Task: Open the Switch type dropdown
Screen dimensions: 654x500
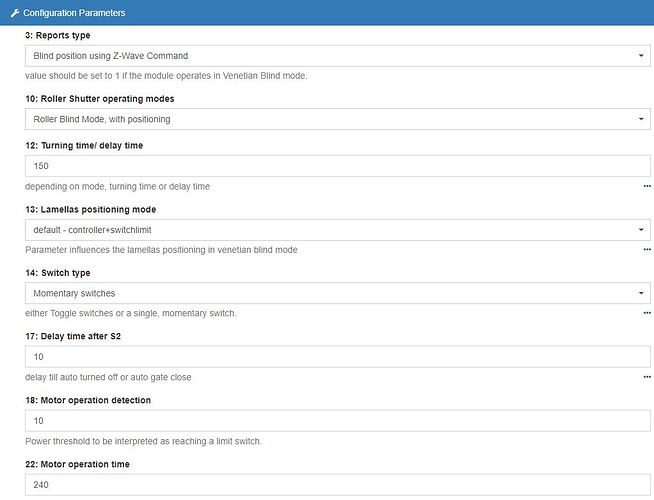Action: (337, 293)
